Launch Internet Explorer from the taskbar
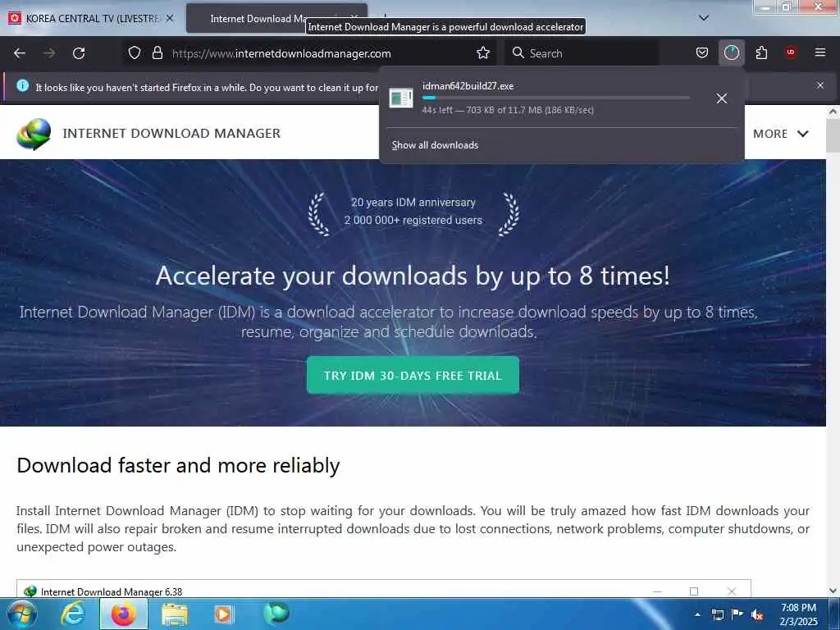Image resolution: width=840 pixels, height=630 pixels. pyautogui.click(x=73, y=614)
